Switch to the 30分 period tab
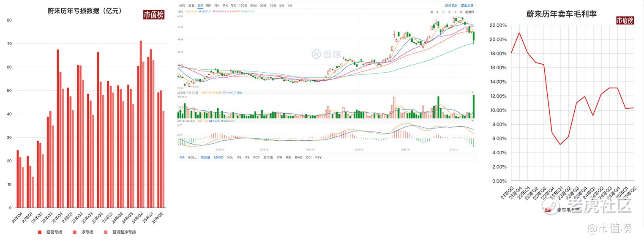Image resolution: width=644 pixels, height=243 pixels. coord(263,5)
